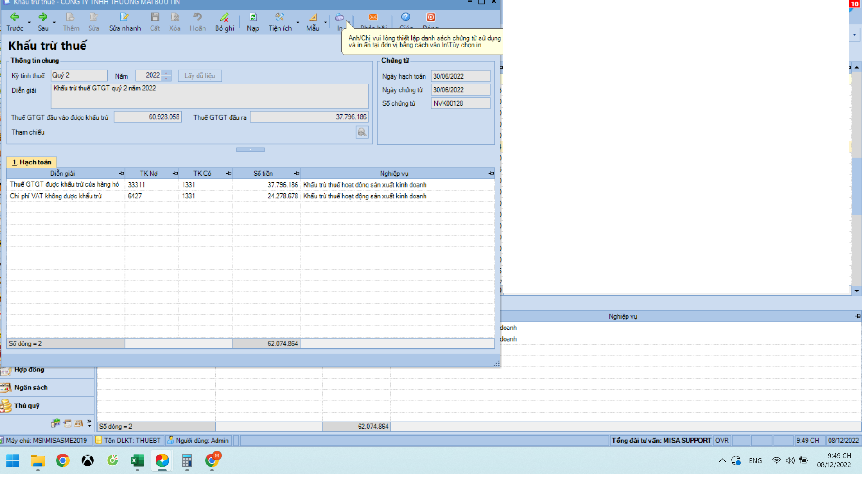Toggle pin on Nghiệp vụ column

pyautogui.click(x=491, y=174)
